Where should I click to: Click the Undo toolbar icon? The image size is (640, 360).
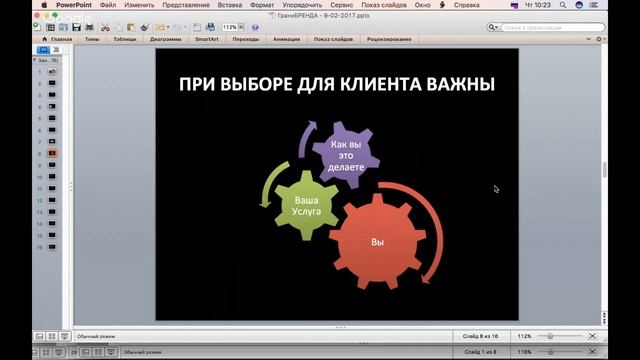(160, 27)
